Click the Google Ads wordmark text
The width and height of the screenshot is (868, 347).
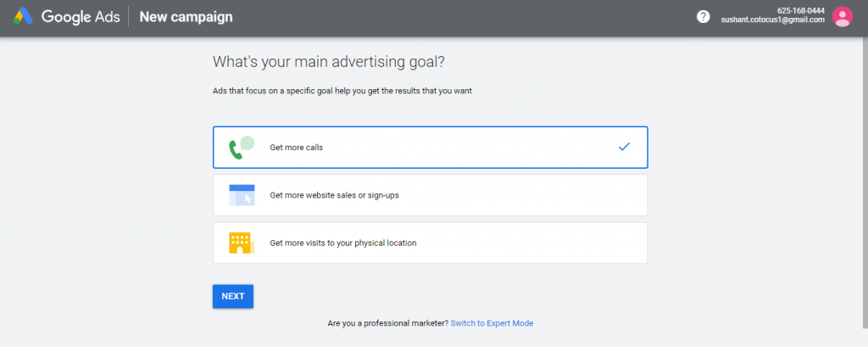[x=81, y=17]
